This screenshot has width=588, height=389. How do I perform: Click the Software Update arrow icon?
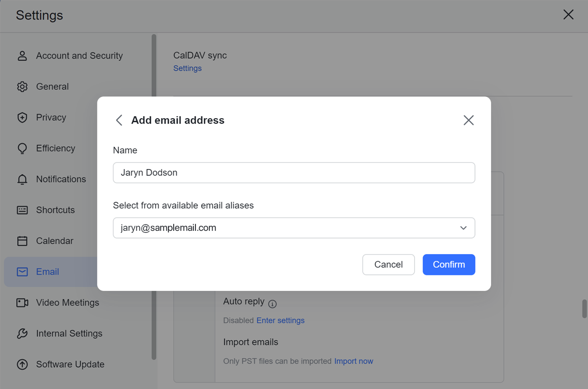click(x=22, y=364)
